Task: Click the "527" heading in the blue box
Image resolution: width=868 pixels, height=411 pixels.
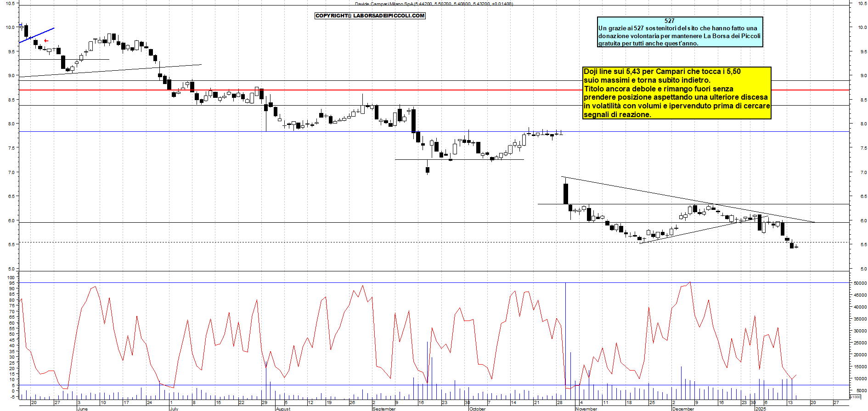Action: [670, 21]
